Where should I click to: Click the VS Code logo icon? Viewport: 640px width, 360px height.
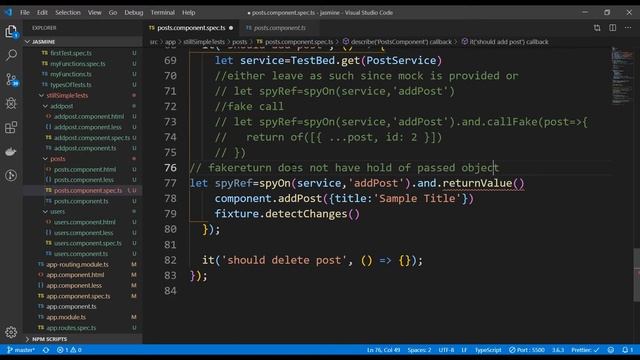click(x=8, y=12)
